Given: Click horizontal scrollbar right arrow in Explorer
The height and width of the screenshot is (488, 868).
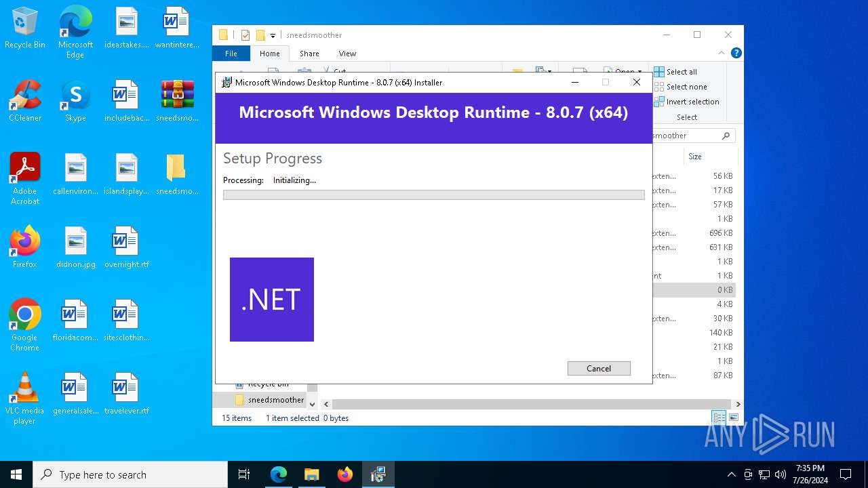Looking at the screenshot, I should click(x=738, y=404).
